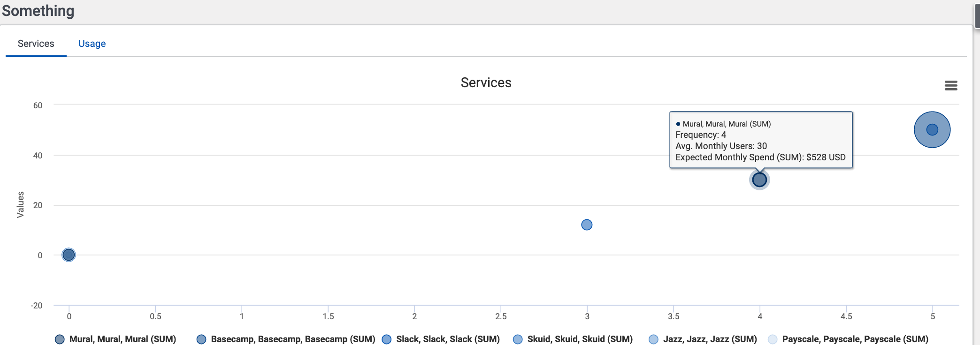This screenshot has height=345, width=980.
Task: Toggle Mural series in the legend
Action: point(115,339)
